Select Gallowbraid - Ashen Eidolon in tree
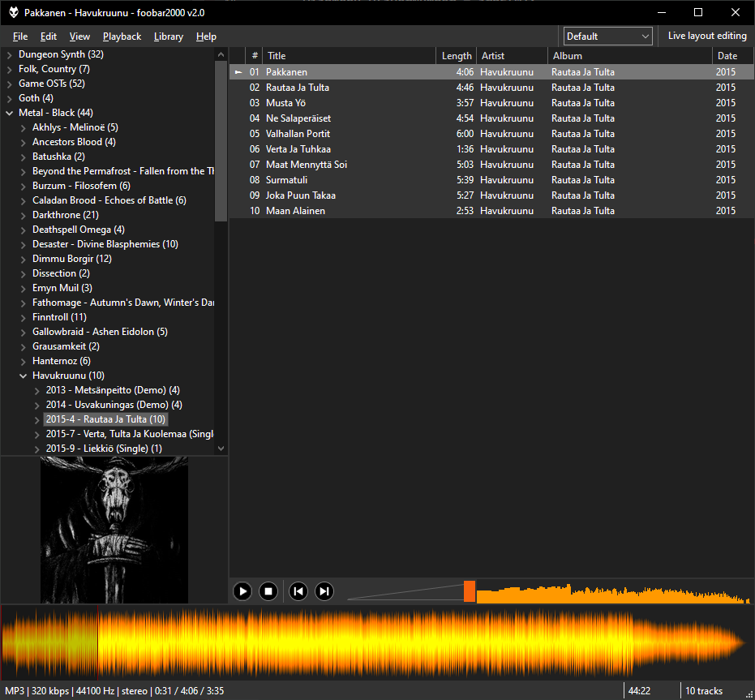 (x=100, y=332)
